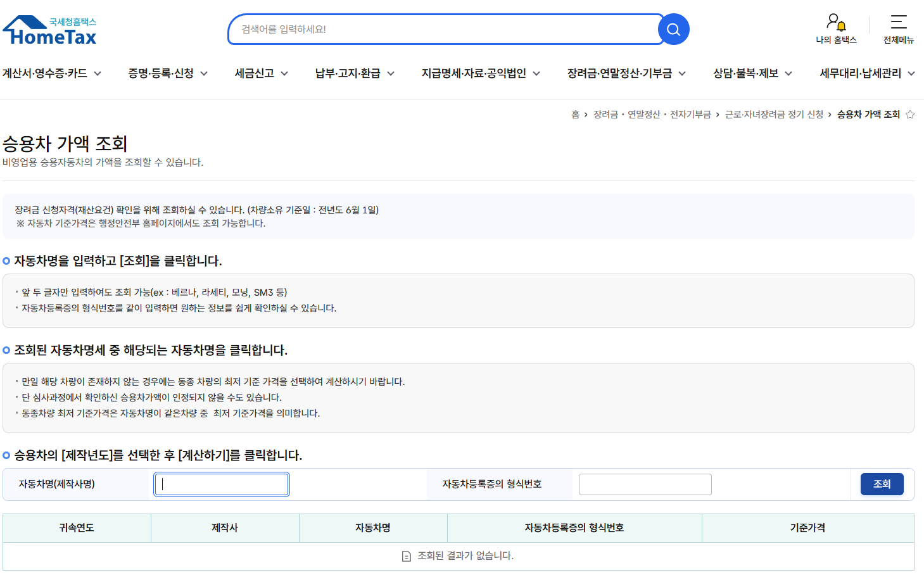Viewport: 924px width, 575px height.
Task: Open 증명·등록·신청 menu
Action: tap(161, 73)
